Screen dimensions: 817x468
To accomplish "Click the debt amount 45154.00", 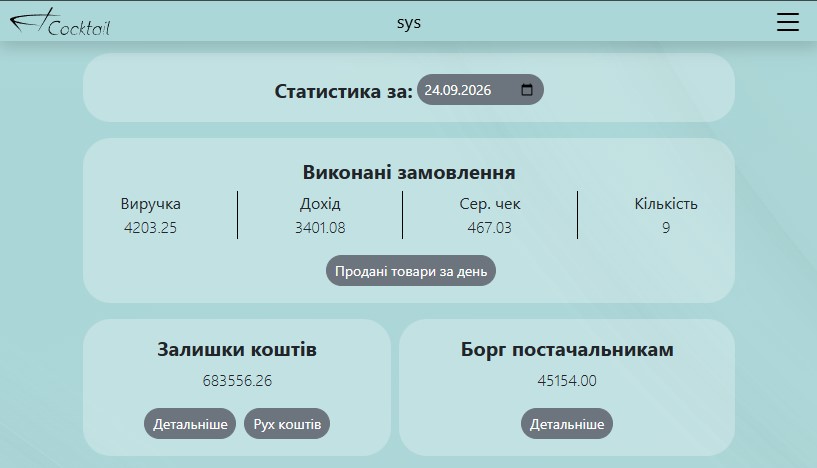I will click(567, 380).
